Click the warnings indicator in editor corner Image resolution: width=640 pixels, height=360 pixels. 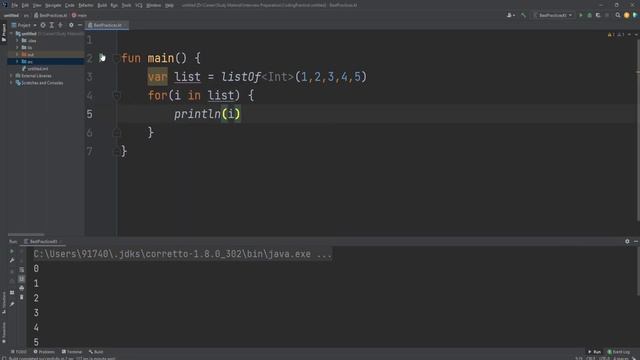(616, 35)
